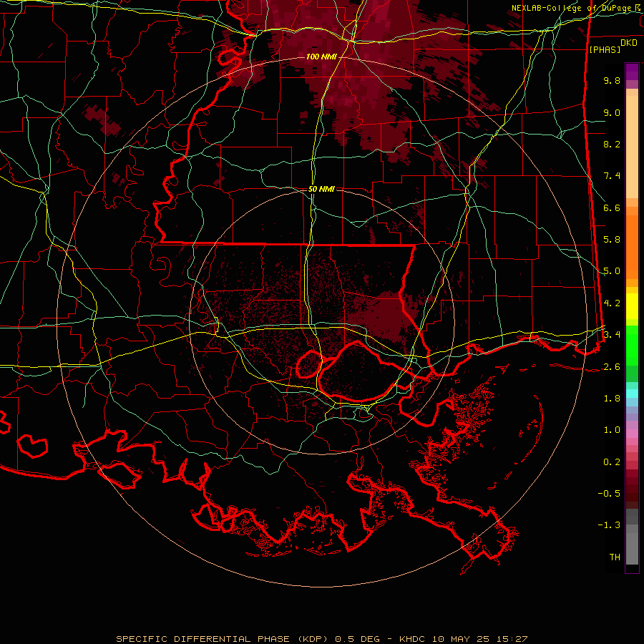Click the 0.2 value on the scale

tap(612, 462)
